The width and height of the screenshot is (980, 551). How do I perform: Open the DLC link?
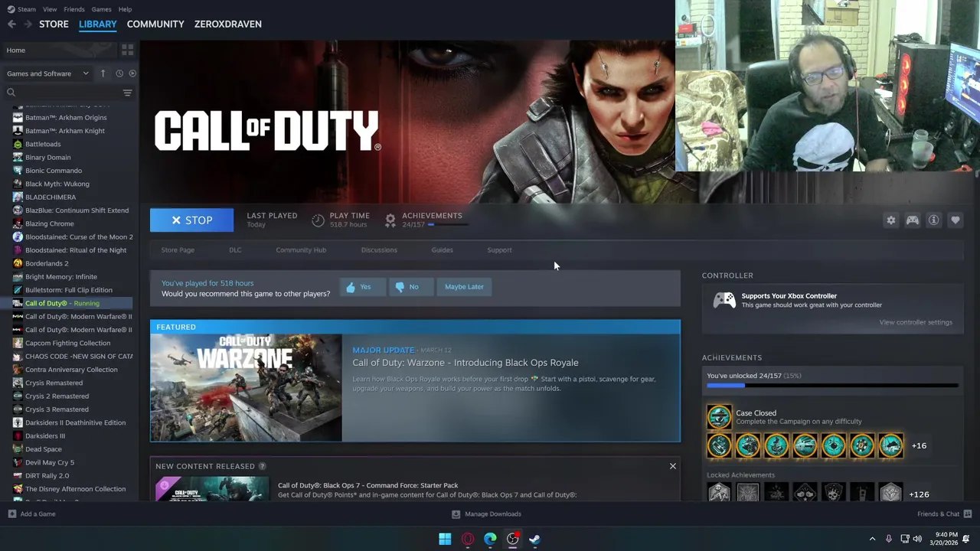coord(235,250)
